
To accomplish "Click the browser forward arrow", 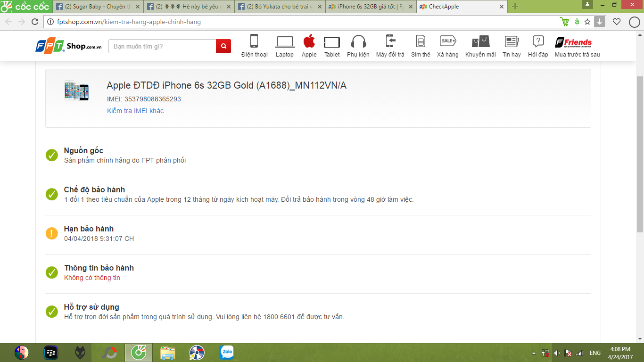I will (x=22, y=22).
